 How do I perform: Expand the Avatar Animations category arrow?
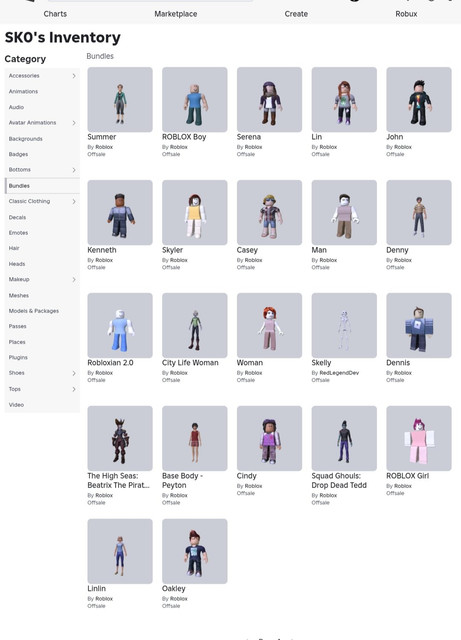point(74,123)
